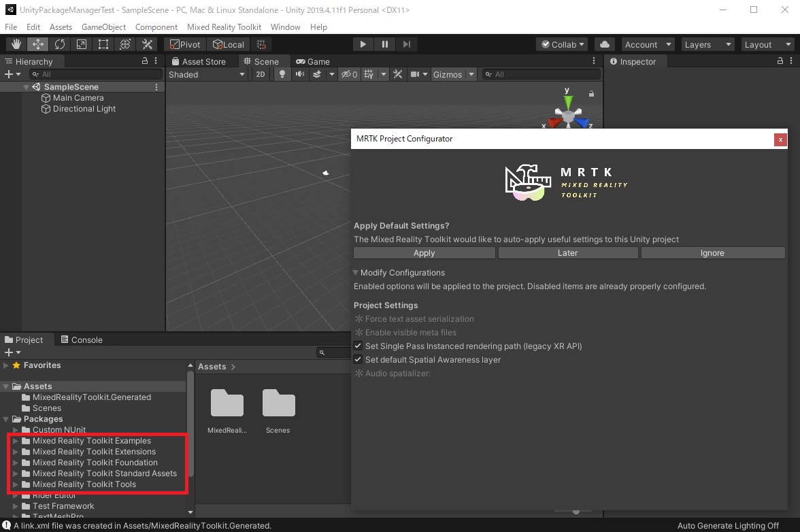This screenshot has width=800, height=532.
Task: Open the Collab dropdown
Action: (x=562, y=44)
